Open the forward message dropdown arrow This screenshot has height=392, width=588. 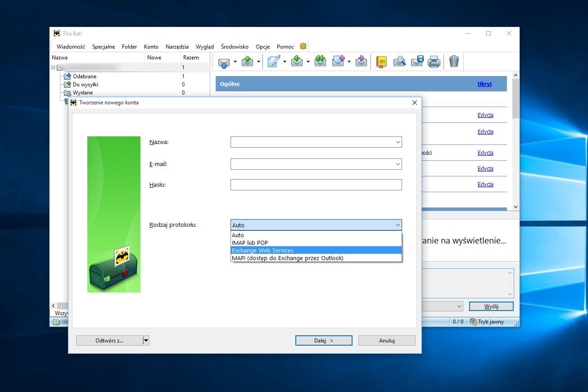(349, 62)
